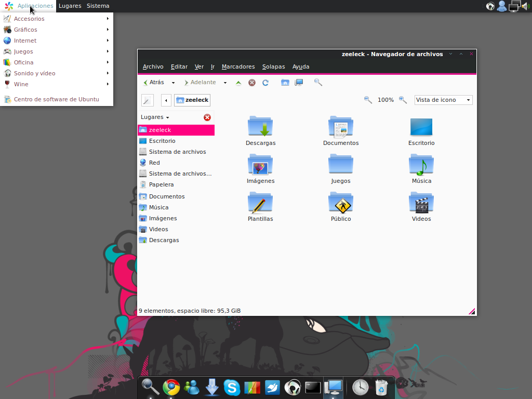Expand the Sonido y vídeo submenu
532x399 pixels.
pos(57,73)
